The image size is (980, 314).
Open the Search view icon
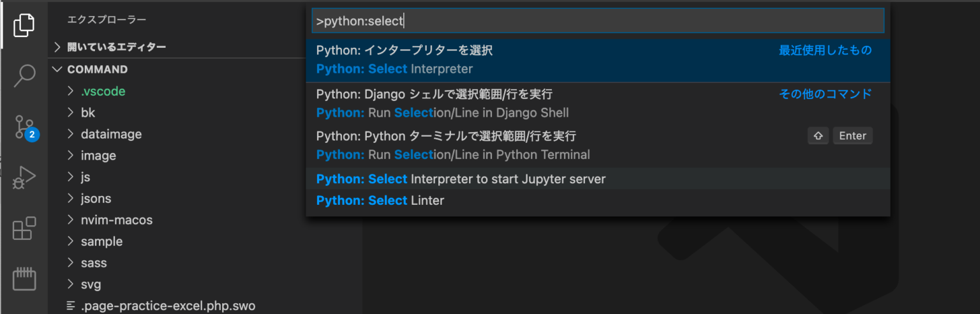point(24,75)
